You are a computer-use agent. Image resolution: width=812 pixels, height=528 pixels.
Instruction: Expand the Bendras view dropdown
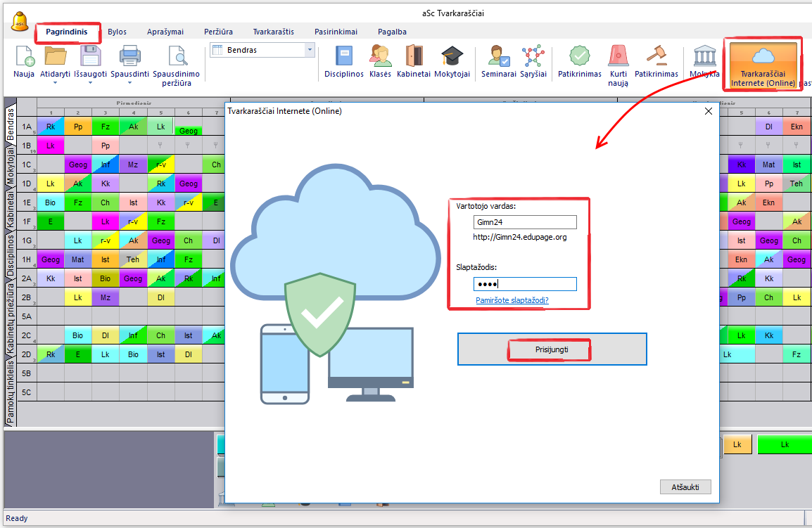pos(310,50)
